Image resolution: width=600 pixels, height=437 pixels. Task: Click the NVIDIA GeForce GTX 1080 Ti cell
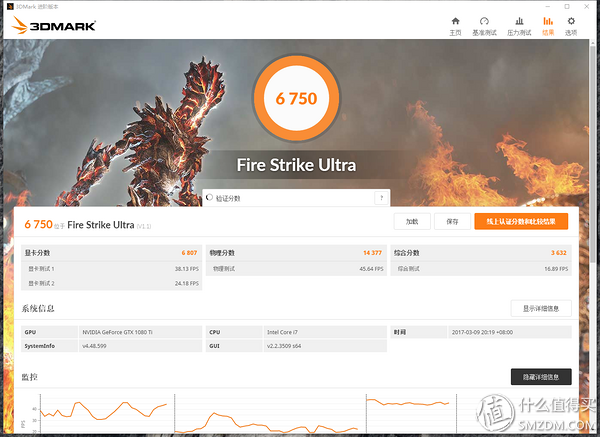140,332
